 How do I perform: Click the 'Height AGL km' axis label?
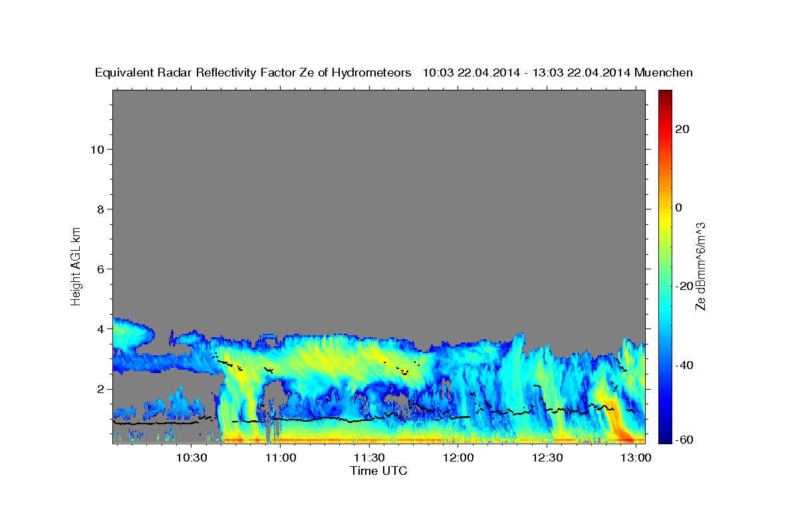click(x=76, y=265)
